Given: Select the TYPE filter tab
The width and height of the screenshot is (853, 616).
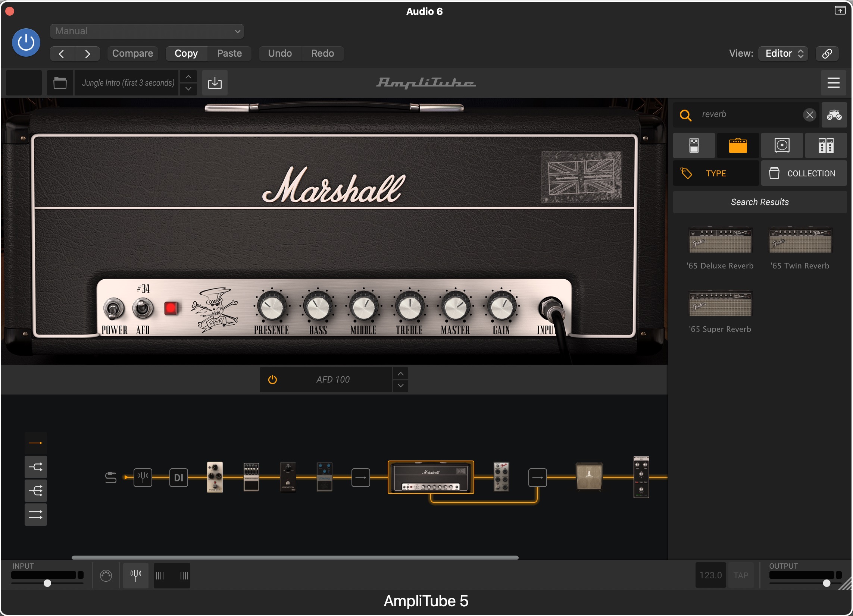Looking at the screenshot, I should coord(716,173).
